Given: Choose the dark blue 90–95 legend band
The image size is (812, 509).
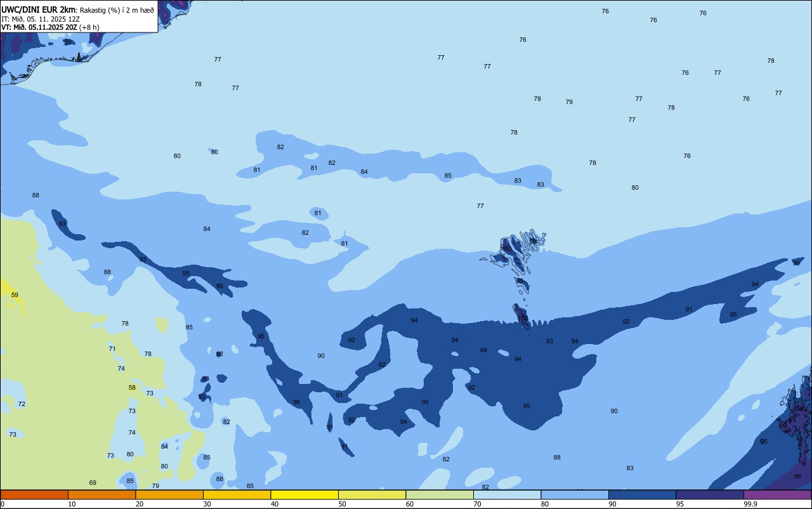Looking at the screenshot, I should pos(642,494).
